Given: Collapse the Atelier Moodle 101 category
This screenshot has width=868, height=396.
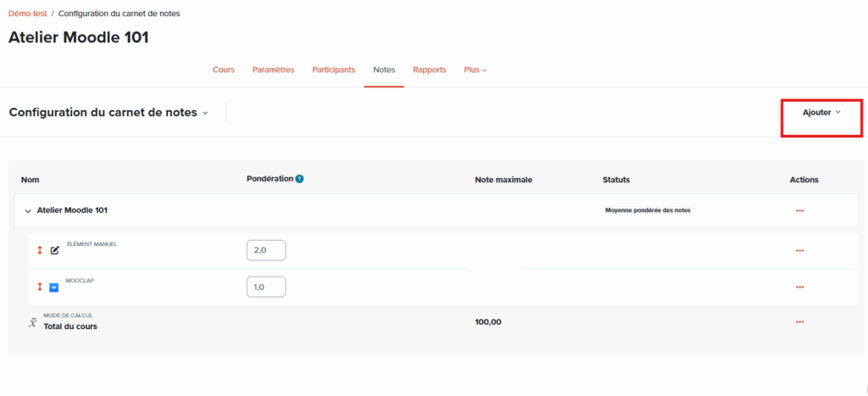Looking at the screenshot, I should click(28, 210).
